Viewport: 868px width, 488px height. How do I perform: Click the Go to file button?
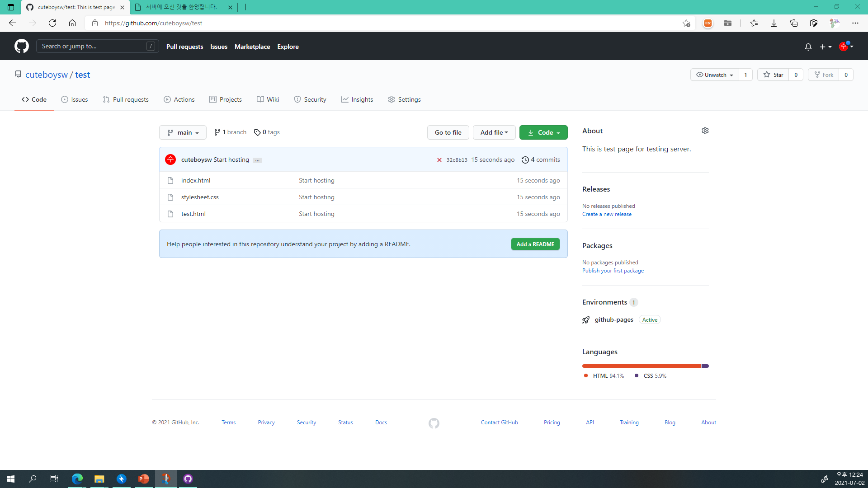point(448,132)
